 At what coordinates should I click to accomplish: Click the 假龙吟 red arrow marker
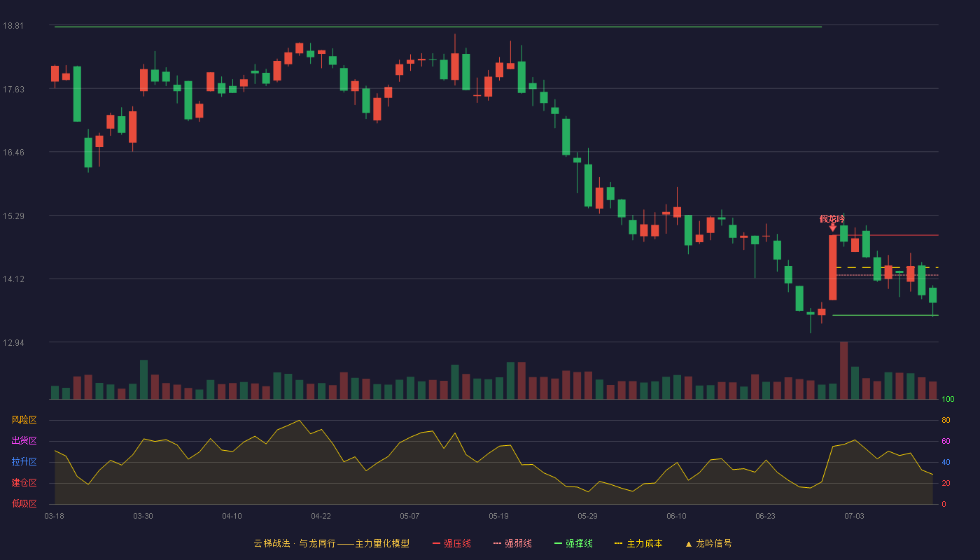tap(832, 227)
